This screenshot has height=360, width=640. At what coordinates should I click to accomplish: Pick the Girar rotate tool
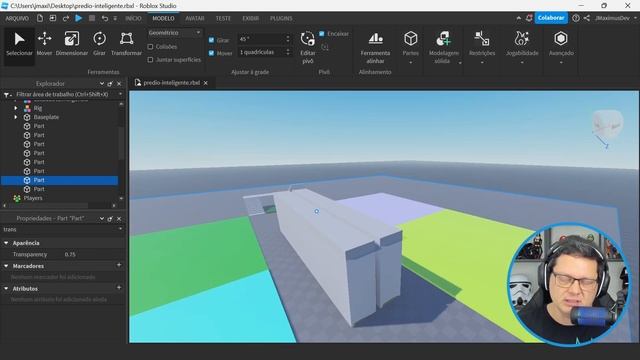pyautogui.click(x=99, y=44)
